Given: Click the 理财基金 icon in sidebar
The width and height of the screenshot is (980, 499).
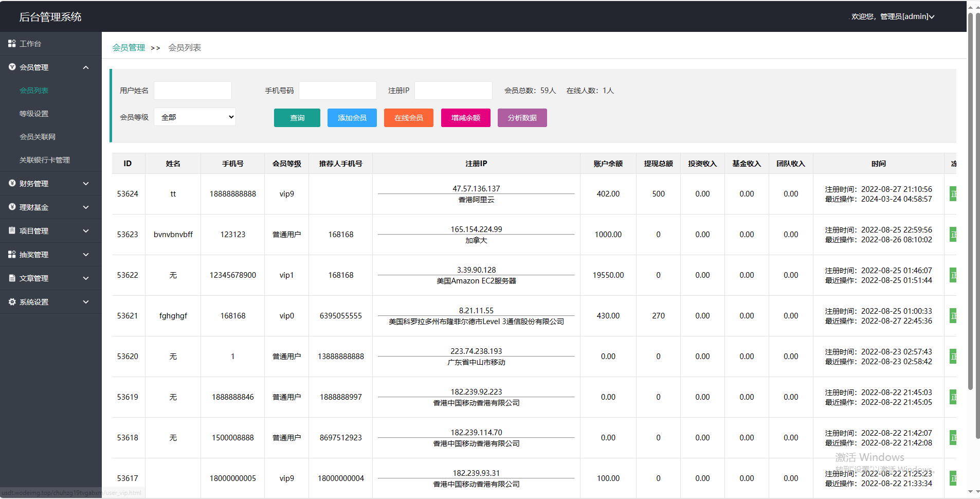Looking at the screenshot, I should (12, 207).
